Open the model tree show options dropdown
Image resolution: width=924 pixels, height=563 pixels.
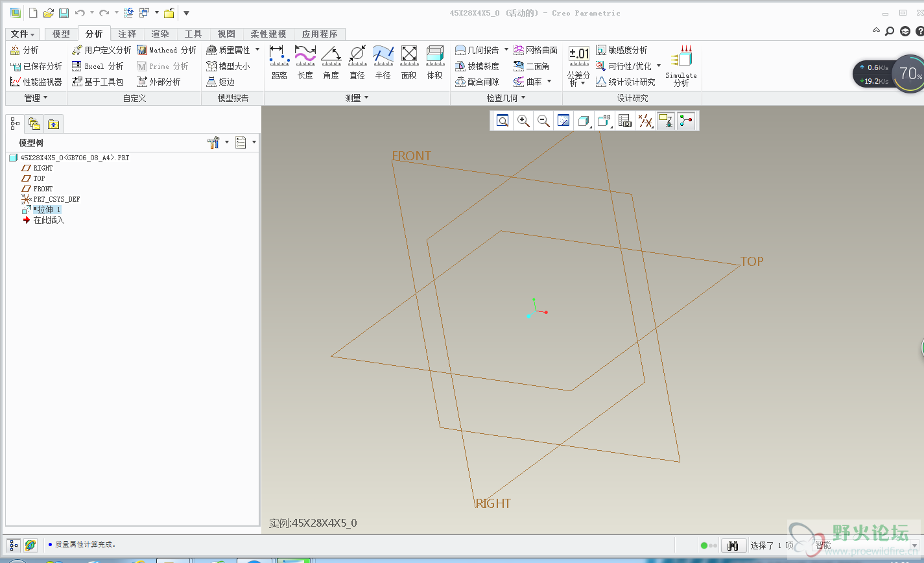coord(245,143)
